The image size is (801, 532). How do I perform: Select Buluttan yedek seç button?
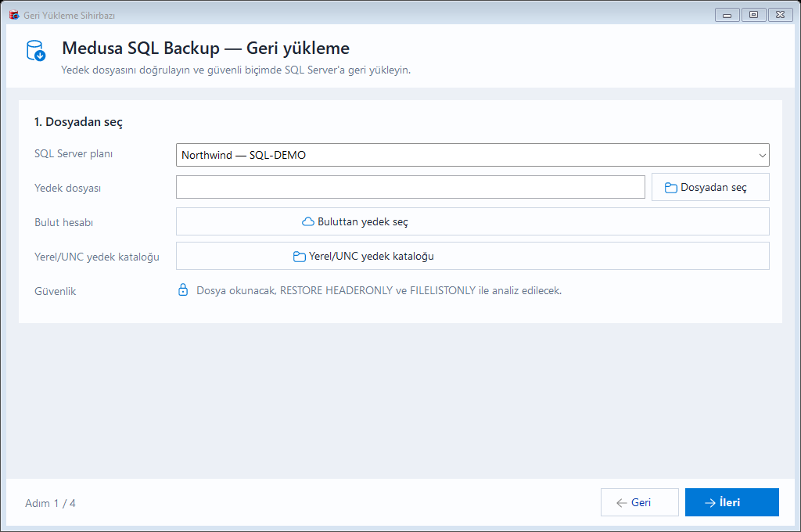(x=472, y=221)
